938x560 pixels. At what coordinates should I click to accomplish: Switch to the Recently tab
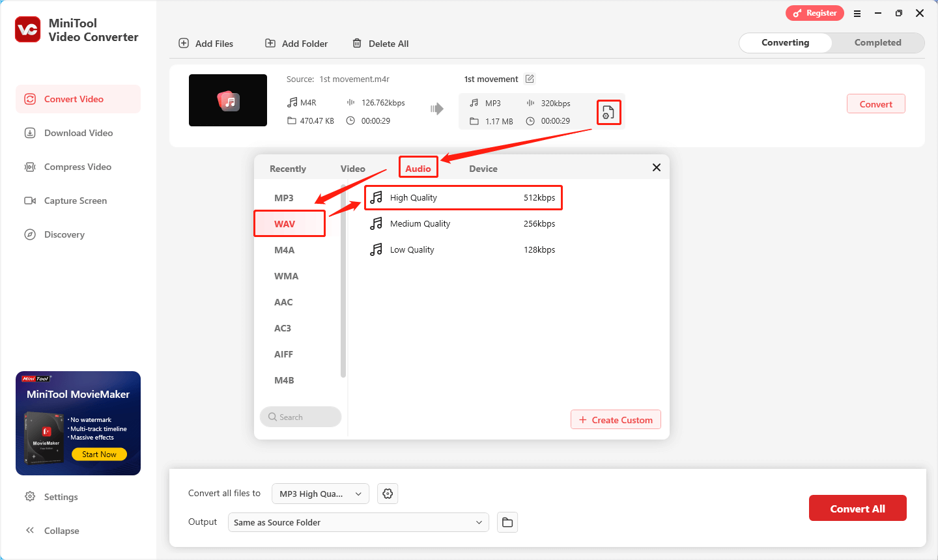pos(288,169)
